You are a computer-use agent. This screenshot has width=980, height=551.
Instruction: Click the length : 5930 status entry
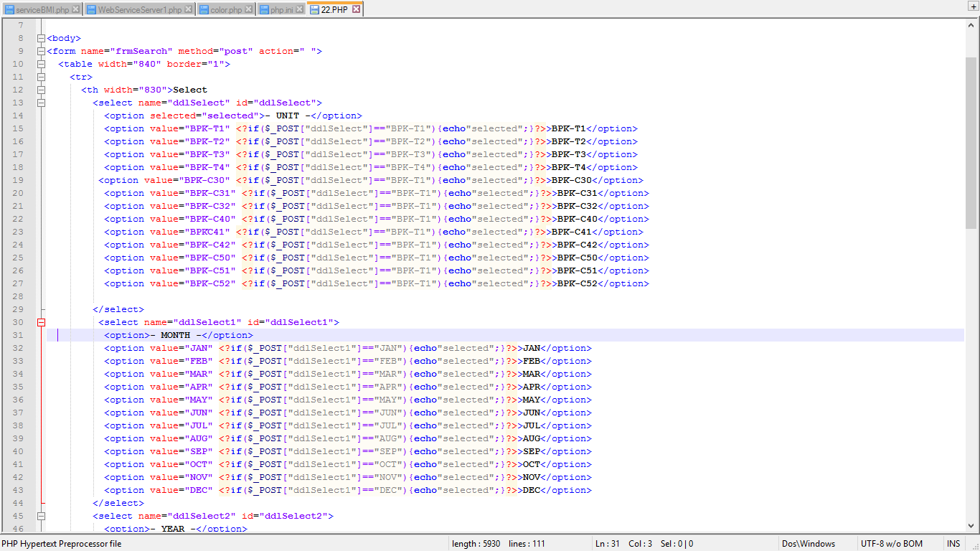[x=476, y=544]
